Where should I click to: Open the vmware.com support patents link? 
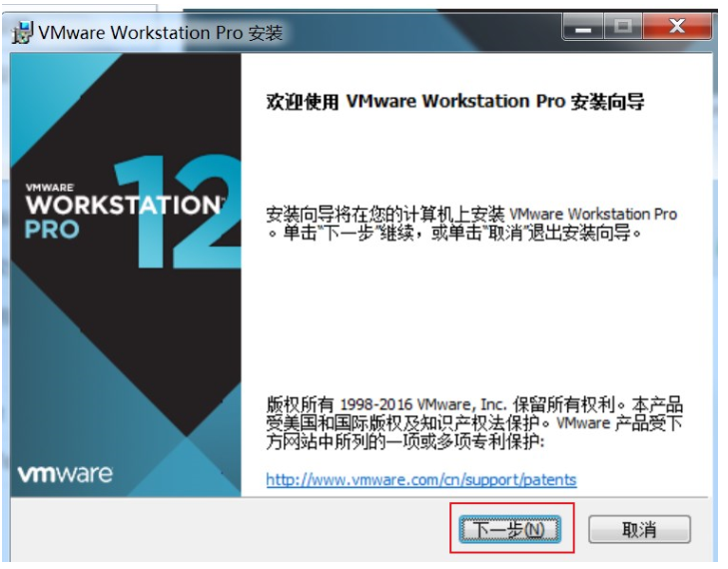421,479
